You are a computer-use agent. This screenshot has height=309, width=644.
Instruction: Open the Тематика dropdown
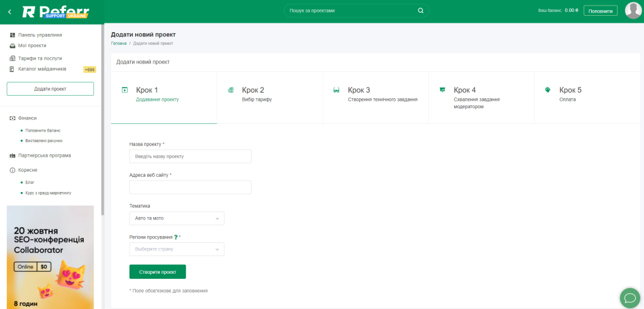(x=176, y=218)
